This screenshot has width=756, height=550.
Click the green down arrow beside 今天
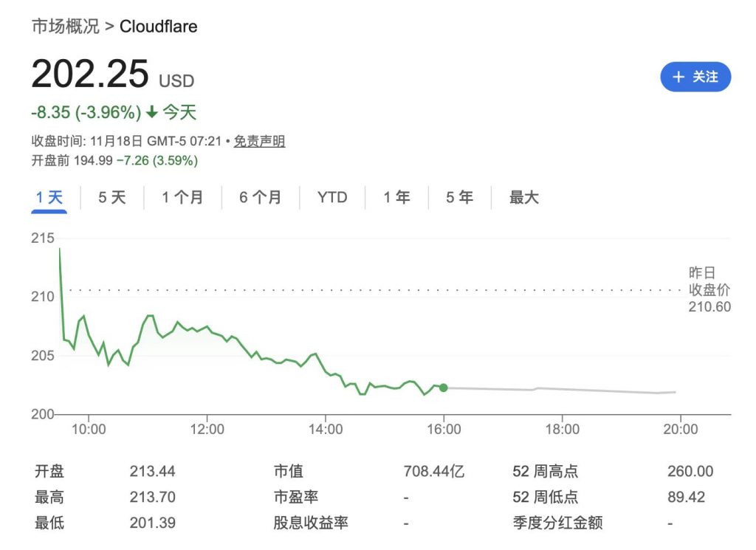[x=151, y=113]
